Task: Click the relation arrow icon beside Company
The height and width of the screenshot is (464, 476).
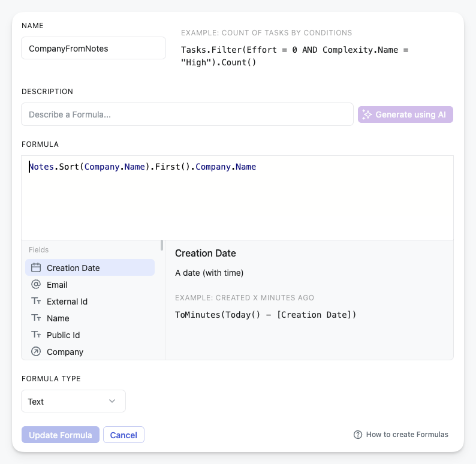Action: (x=36, y=351)
